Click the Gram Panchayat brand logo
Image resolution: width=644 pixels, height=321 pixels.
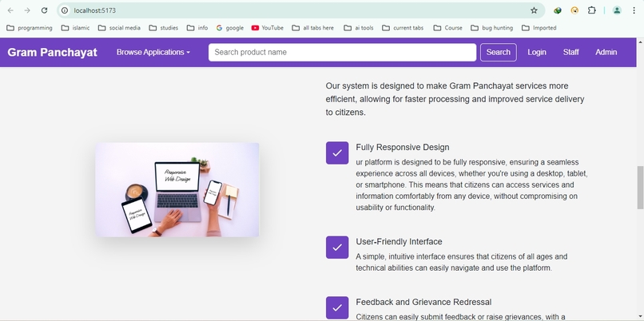[x=52, y=52]
